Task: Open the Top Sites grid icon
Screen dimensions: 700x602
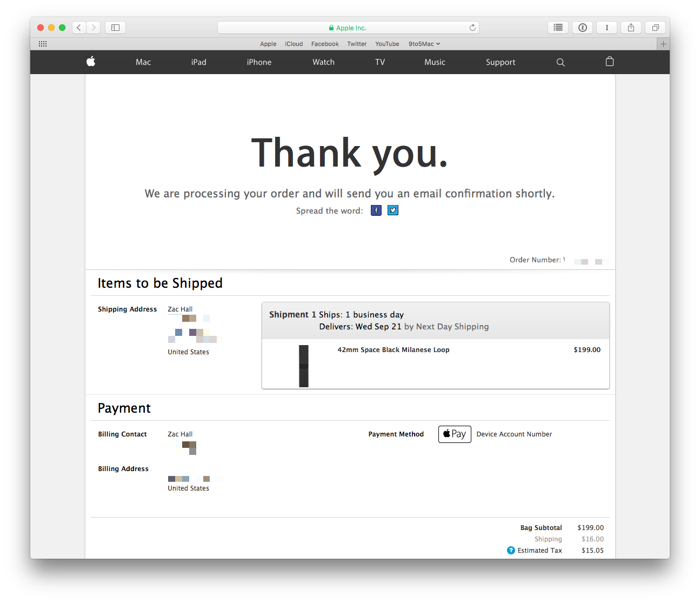Action: pos(43,44)
